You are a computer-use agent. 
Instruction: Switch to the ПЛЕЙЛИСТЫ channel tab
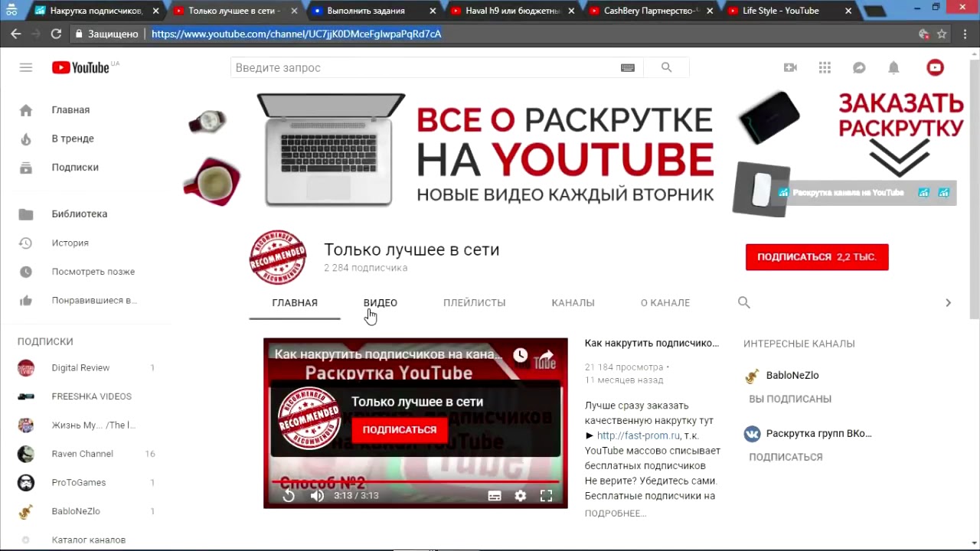tap(475, 302)
